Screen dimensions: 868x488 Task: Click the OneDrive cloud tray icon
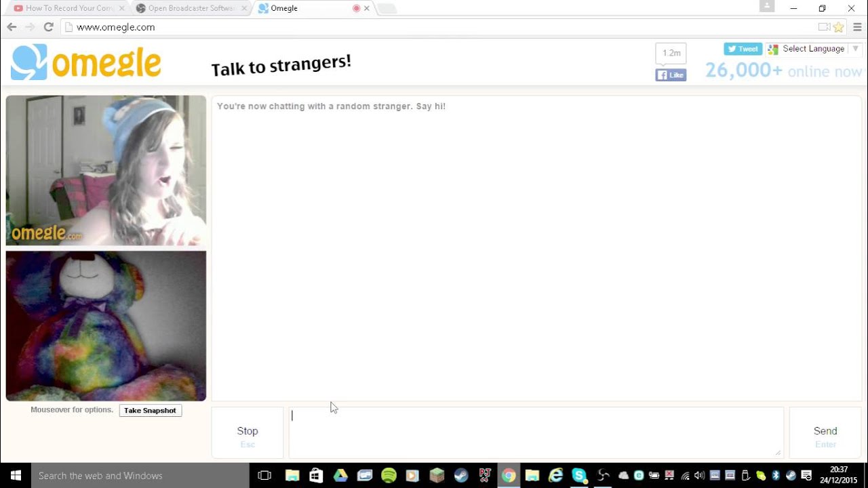pos(624,475)
